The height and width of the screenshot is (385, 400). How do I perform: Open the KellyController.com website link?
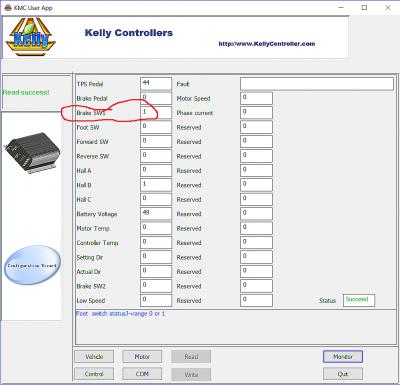(267, 44)
